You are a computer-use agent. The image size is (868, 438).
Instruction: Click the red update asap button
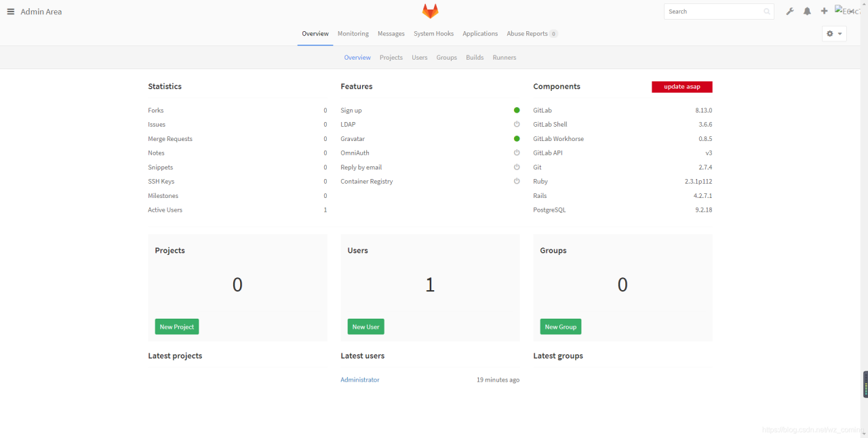pos(682,87)
